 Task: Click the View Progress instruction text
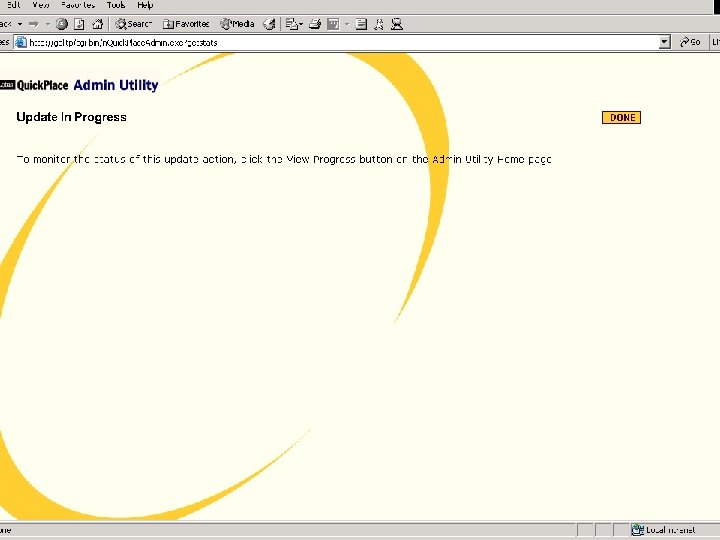[x=284, y=159]
